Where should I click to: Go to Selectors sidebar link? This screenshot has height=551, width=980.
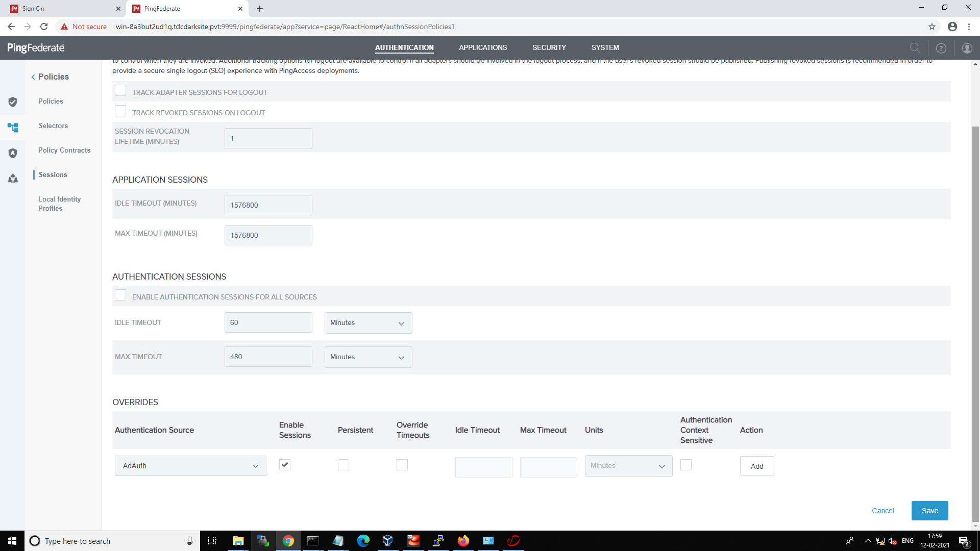53,126
